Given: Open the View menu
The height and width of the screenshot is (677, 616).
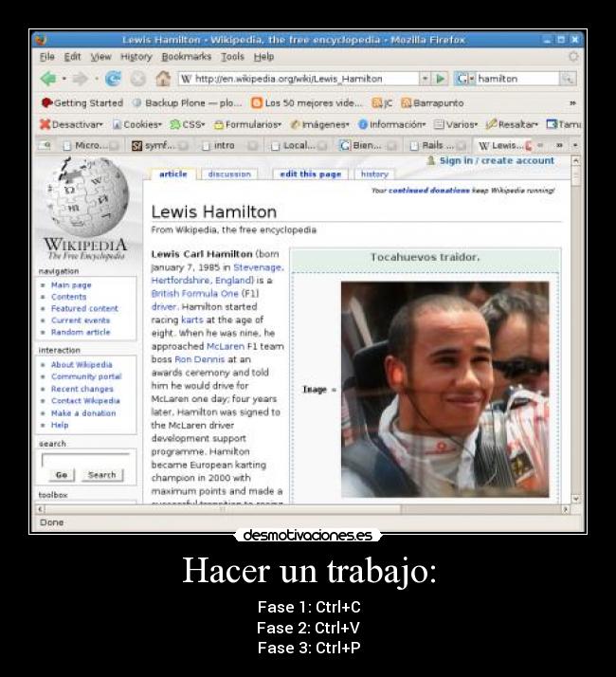Looking at the screenshot, I should pos(100,57).
